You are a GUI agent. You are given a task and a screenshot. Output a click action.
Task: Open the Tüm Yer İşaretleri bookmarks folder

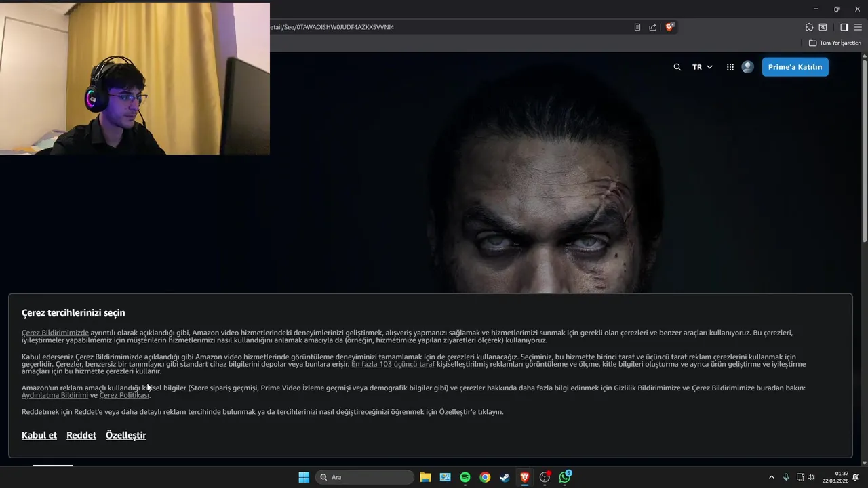835,43
